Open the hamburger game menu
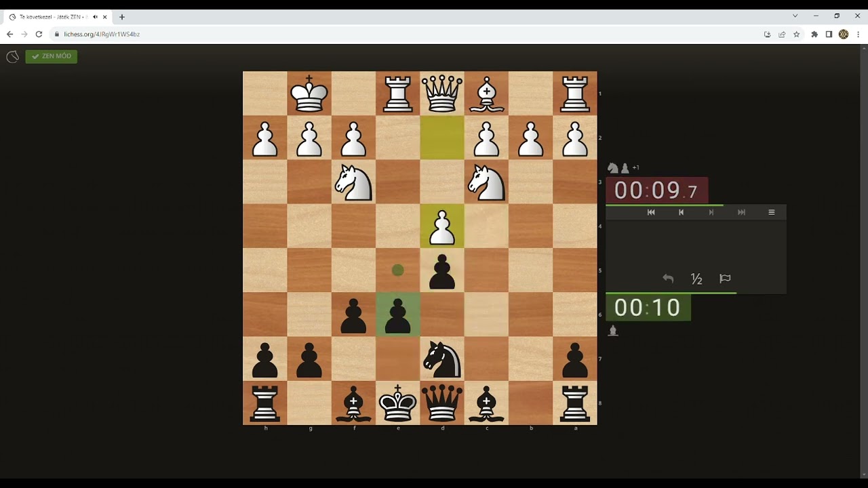The image size is (868, 488). [771, 212]
